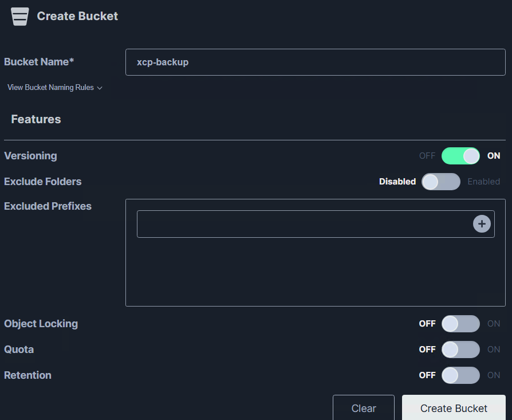This screenshot has width=512, height=420.
Task: Click the bucket icon beside Create Bucket title
Action: coord(19,17)
